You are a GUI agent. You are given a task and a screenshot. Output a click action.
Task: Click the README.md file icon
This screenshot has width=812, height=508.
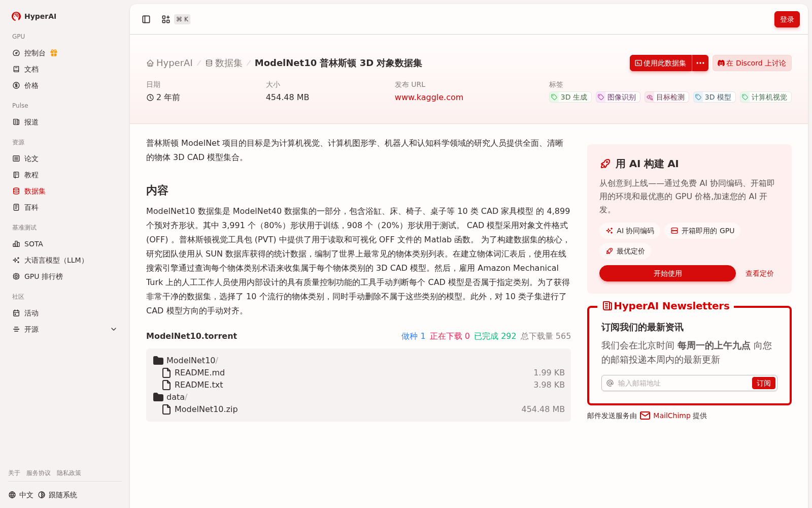click(166, 372)
